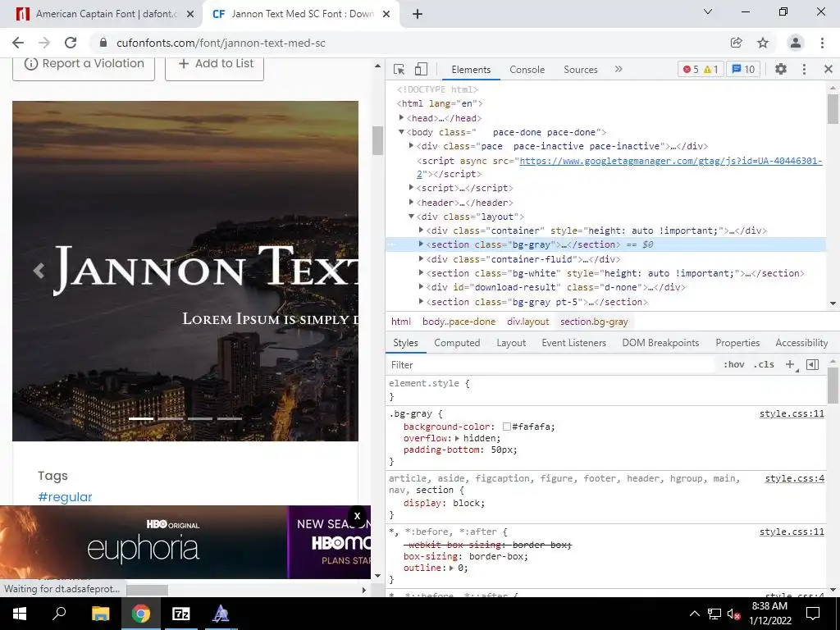Focus the styles Filter input field
This screenshot has height=630, width=840.
point(552,365)
